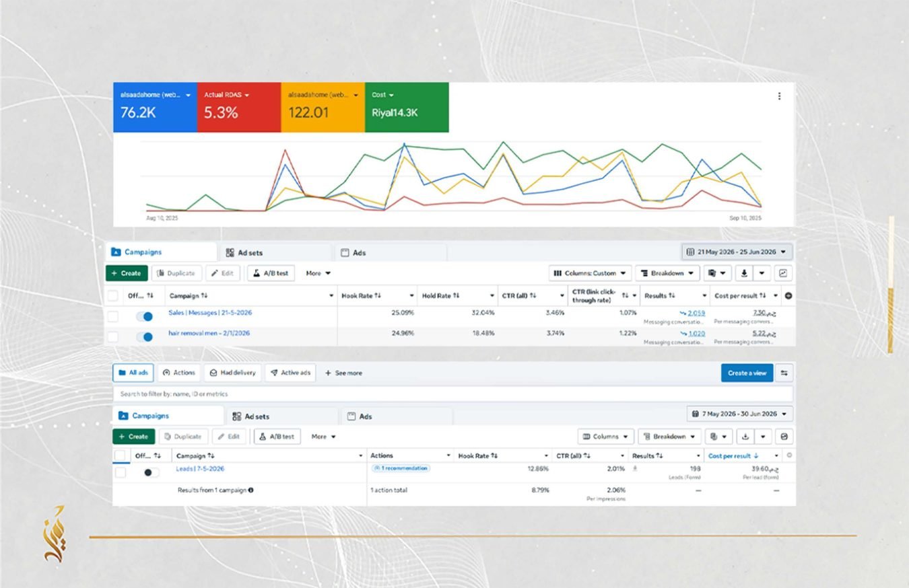The image size is (909, 588).
Task: Select the blue 76.2K metric card
Action: [155, 107]
